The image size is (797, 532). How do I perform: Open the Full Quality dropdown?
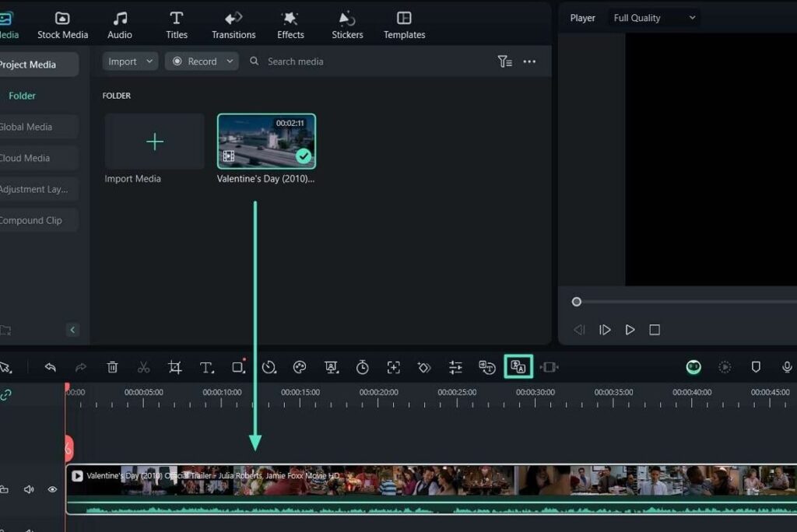(654, 18)
